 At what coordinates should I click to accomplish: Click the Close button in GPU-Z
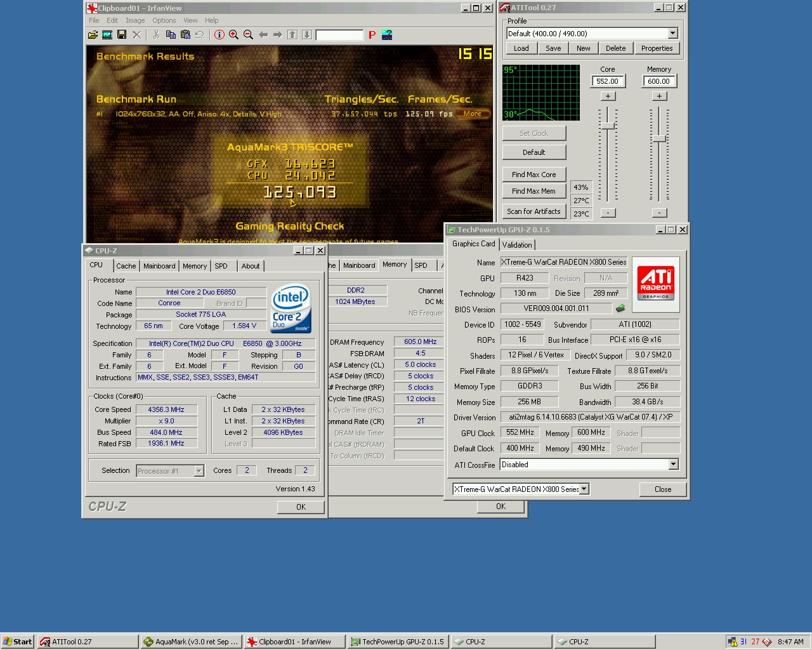(x=663, y=489)
